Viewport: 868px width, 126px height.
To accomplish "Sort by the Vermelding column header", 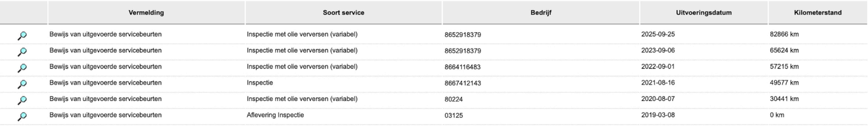I will [x=146, y=13].
